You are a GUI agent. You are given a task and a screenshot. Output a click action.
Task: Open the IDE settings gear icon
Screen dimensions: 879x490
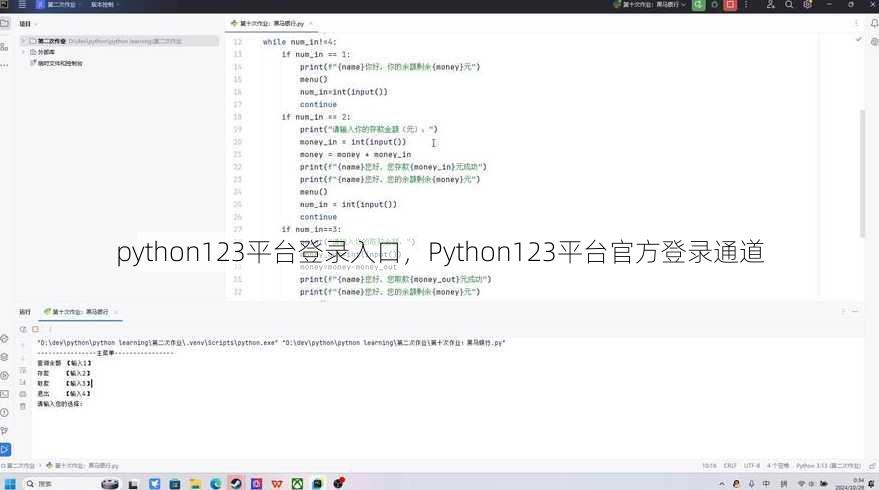pos(807,4)
